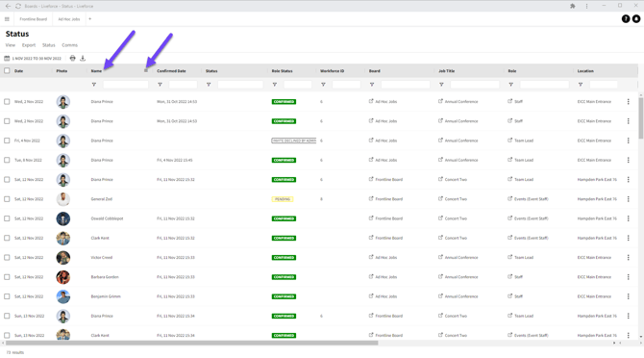Open the Export menu
The width and height of the screenshot is (644, 358).
point(29,45)
